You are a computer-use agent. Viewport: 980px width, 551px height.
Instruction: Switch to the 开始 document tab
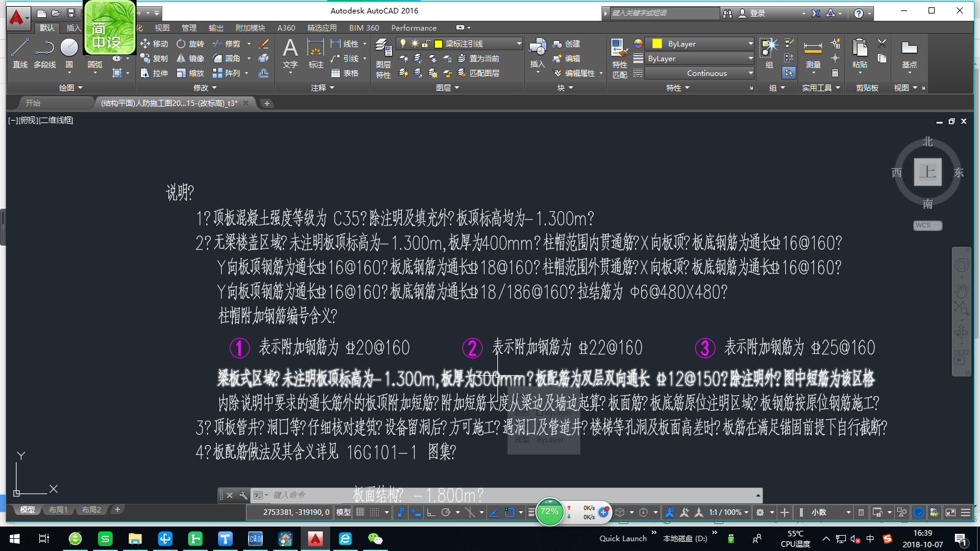[x=33, y=103]
